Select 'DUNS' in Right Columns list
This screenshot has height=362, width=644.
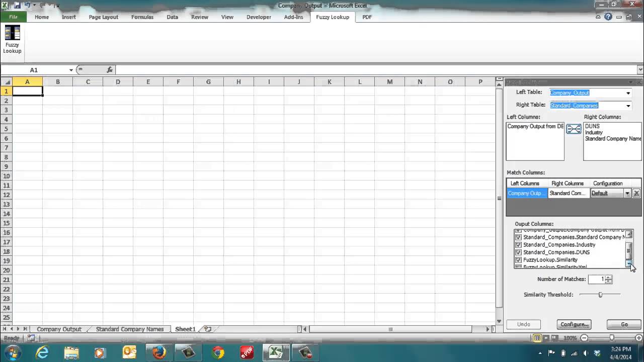point(592,127)
